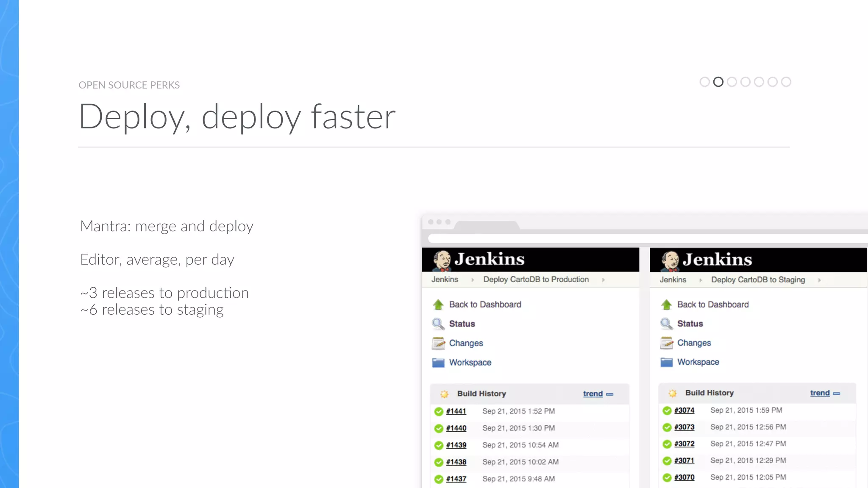
Task: Collapse the Production Build History with the minus icon
Action: pyautogui.click(x=610, y=394)
